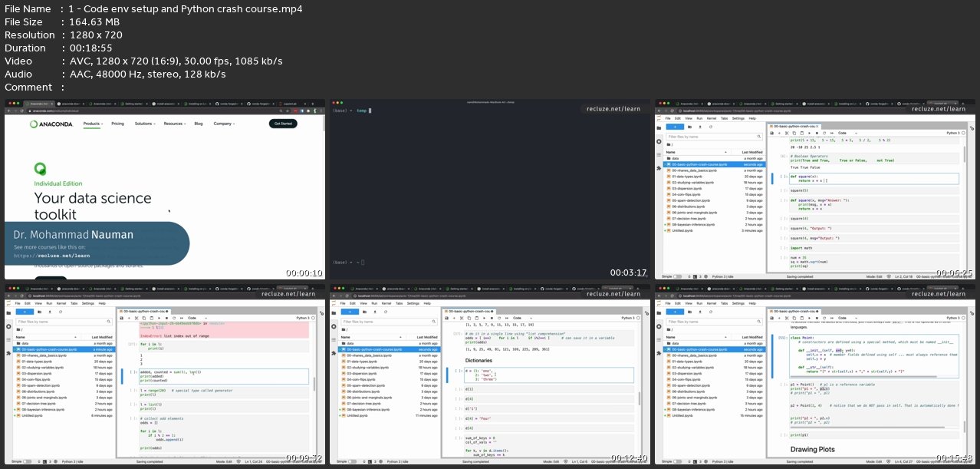Toggle the Simple mode switch in the 00:06:25 frame

676,276
